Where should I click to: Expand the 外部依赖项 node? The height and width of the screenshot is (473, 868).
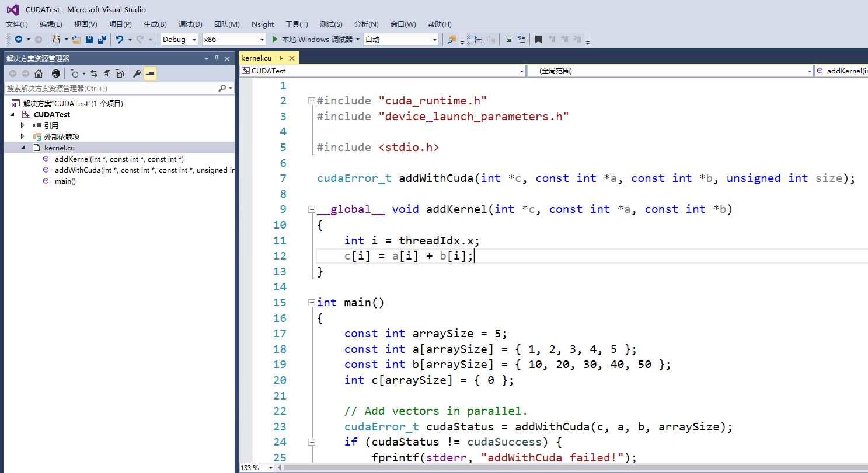pos(23,136)
